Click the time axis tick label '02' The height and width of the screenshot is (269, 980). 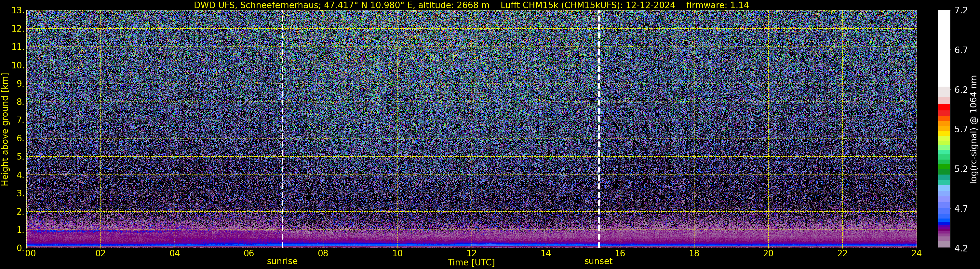pyautogui.click(x=101, y=253)
